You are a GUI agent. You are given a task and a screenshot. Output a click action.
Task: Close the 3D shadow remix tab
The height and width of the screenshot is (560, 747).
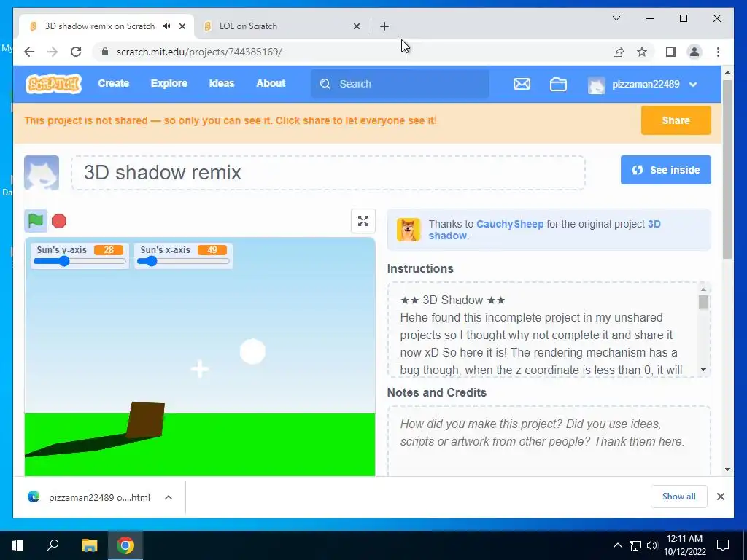tap(182, 26)
